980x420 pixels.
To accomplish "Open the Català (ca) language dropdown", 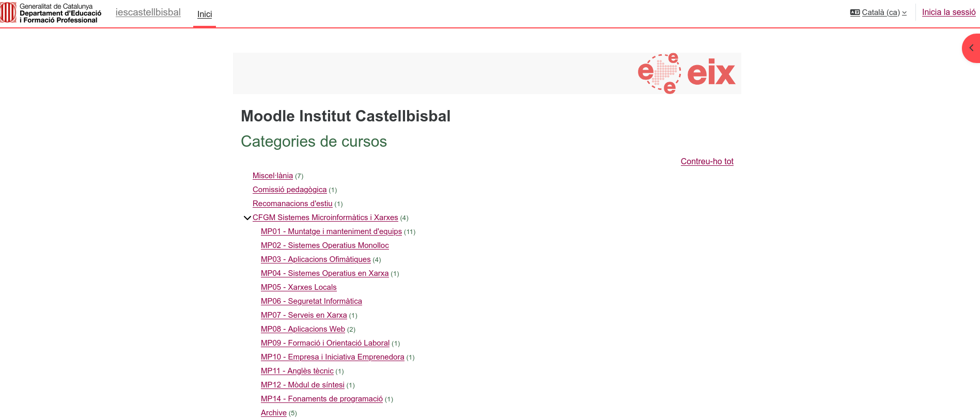I will click(878, 12).
